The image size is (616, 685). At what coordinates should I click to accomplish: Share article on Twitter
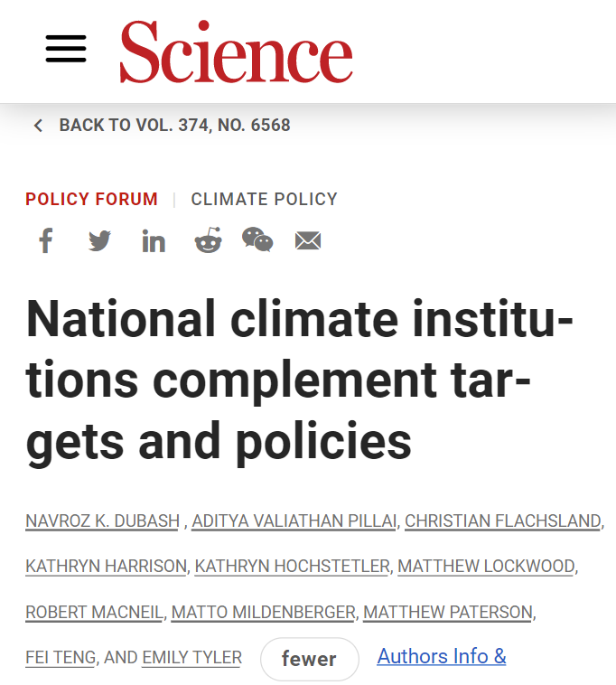coord(99,240)
